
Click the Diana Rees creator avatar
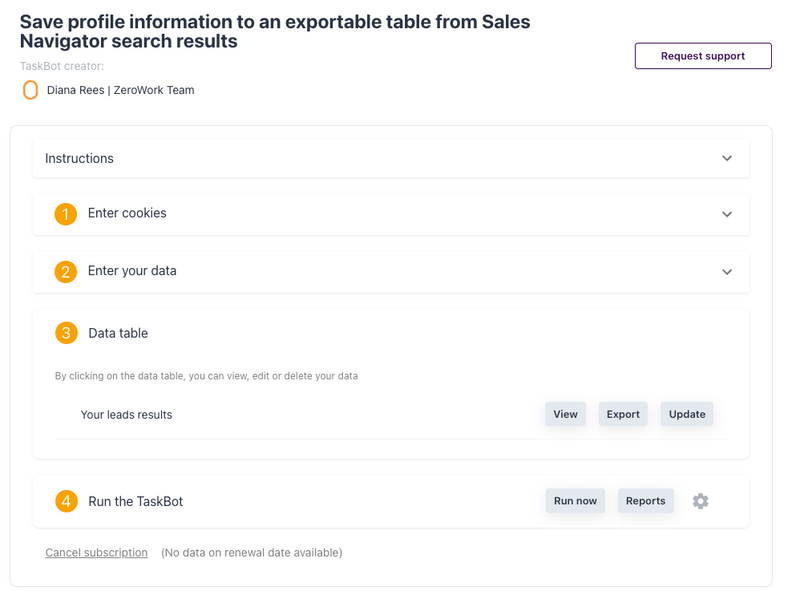[x=29, y=90]
